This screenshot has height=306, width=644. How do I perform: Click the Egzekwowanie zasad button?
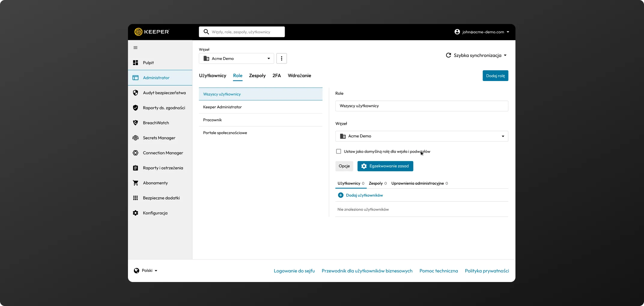(385, 166)
